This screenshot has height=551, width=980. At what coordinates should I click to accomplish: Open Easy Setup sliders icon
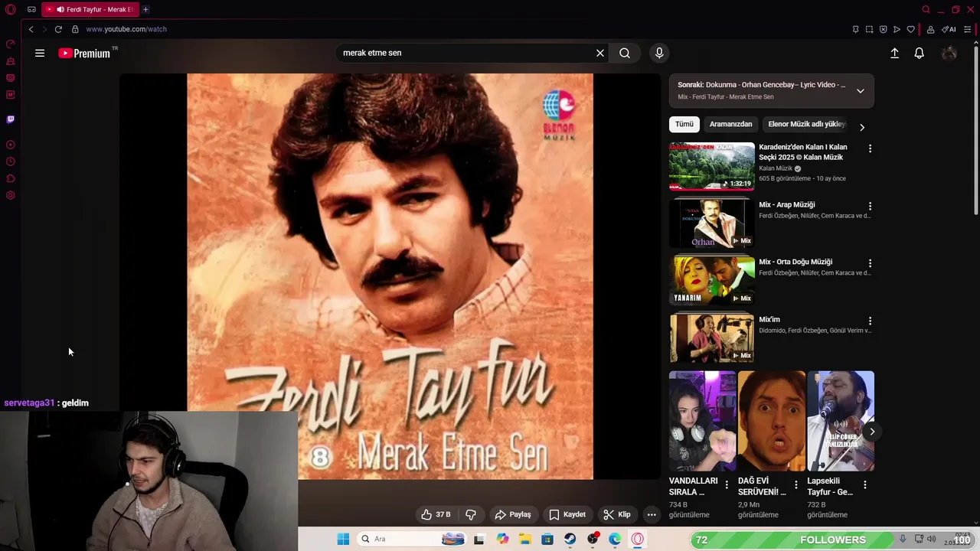pyautogui.click(x=967, y=29)
